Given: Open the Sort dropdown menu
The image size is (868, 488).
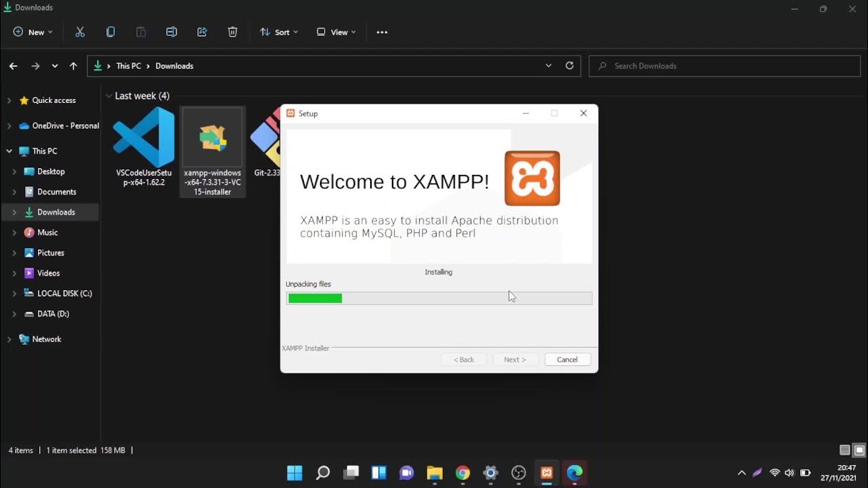Looking at the screenshot, I should tap(279, 32).
